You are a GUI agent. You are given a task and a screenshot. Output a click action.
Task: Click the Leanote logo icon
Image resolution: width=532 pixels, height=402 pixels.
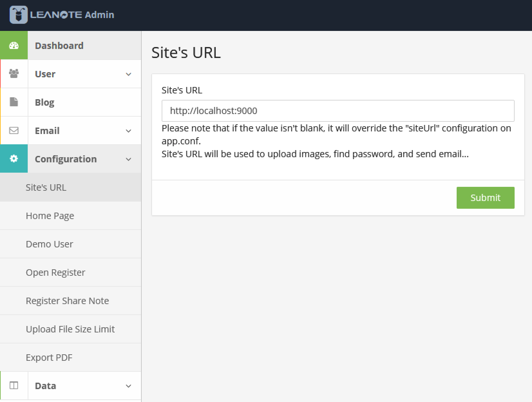(x=18, y=15)
